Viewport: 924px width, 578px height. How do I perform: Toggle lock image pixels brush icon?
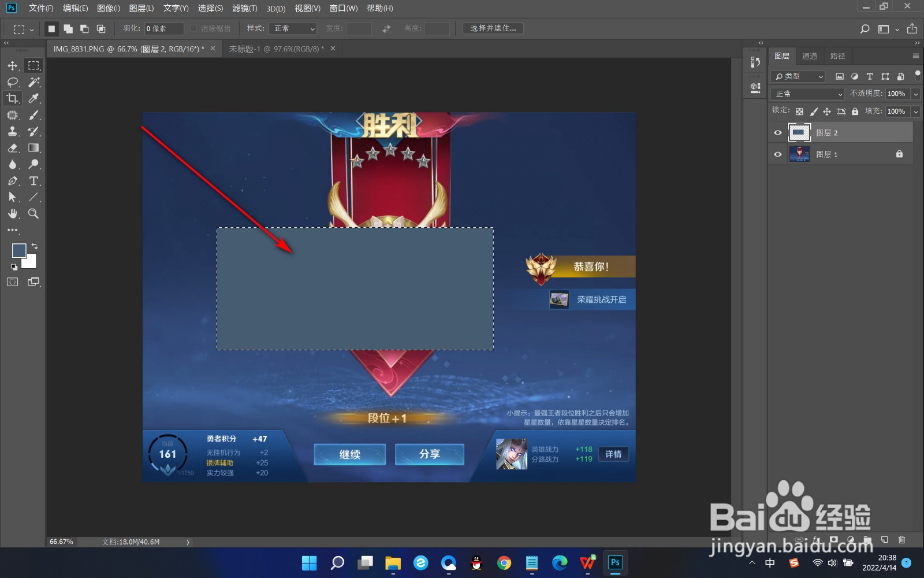pyautogui.click(x=814, y=112)
